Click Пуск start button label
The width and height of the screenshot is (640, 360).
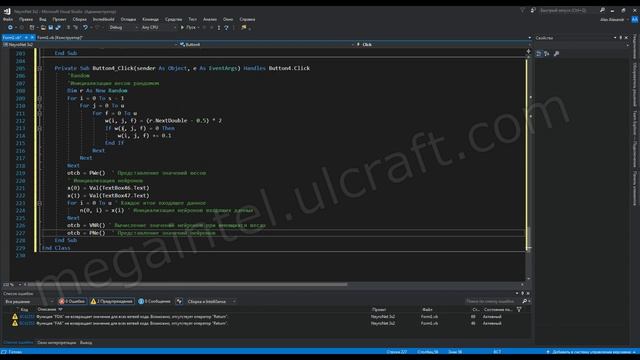pos(191,27)
